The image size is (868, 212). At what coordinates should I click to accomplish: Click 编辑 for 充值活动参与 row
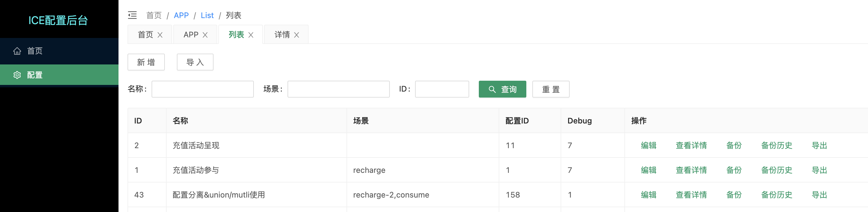click(x=649, y=170)
